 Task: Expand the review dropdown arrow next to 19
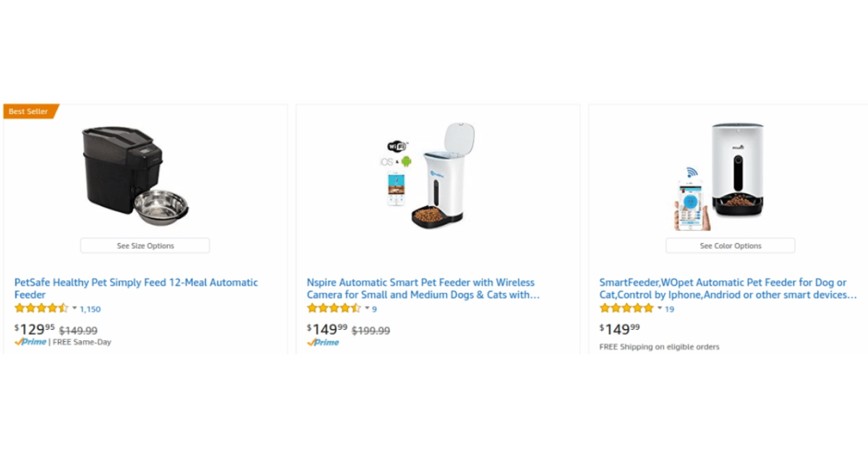coord(659,309)
